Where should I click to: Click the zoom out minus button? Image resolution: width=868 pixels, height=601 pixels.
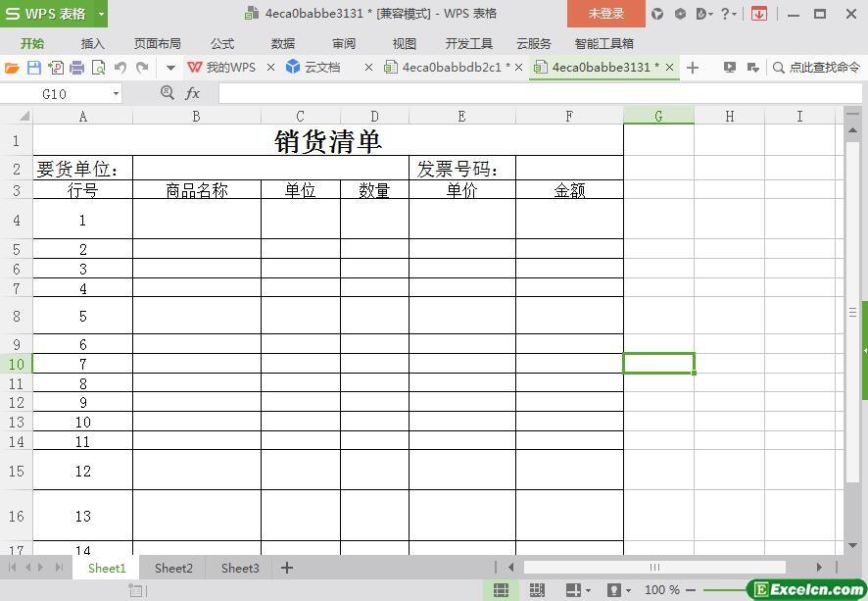click(691, 590)
